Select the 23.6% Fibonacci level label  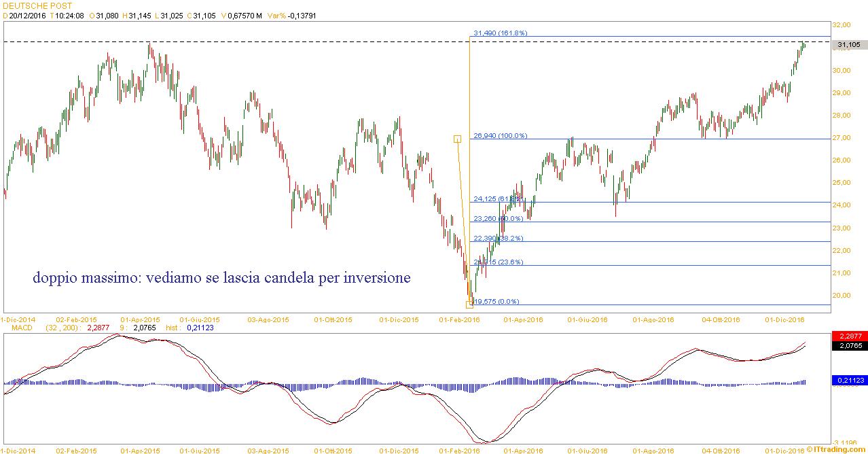[498, 262]
